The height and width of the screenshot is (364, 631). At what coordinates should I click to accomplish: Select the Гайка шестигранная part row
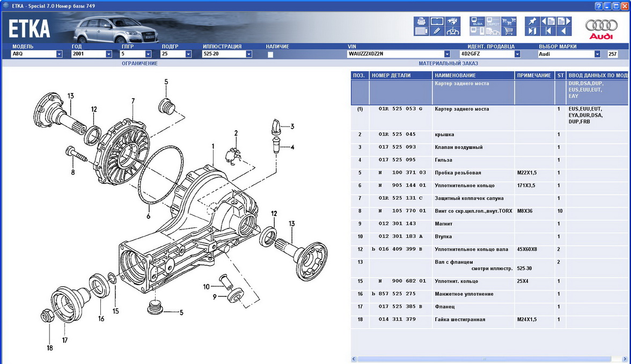click(459, 320)
